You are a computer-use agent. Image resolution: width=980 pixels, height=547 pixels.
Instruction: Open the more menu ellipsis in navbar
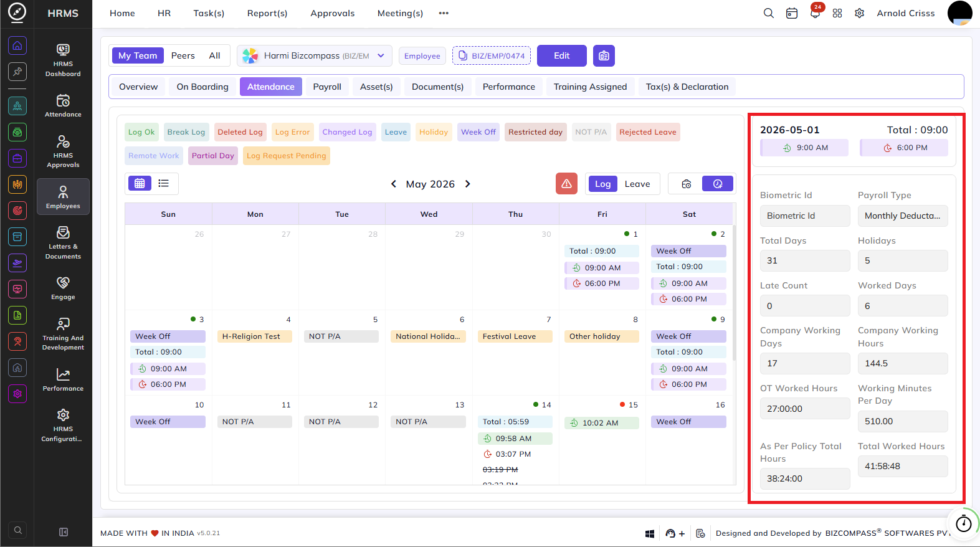coord(444,13)
